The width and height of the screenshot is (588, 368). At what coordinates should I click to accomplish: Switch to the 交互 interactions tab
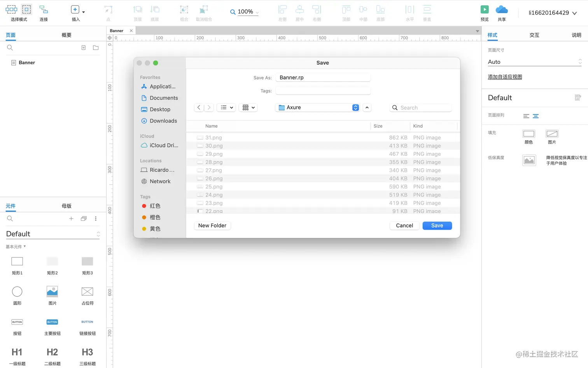coord(534,35)
